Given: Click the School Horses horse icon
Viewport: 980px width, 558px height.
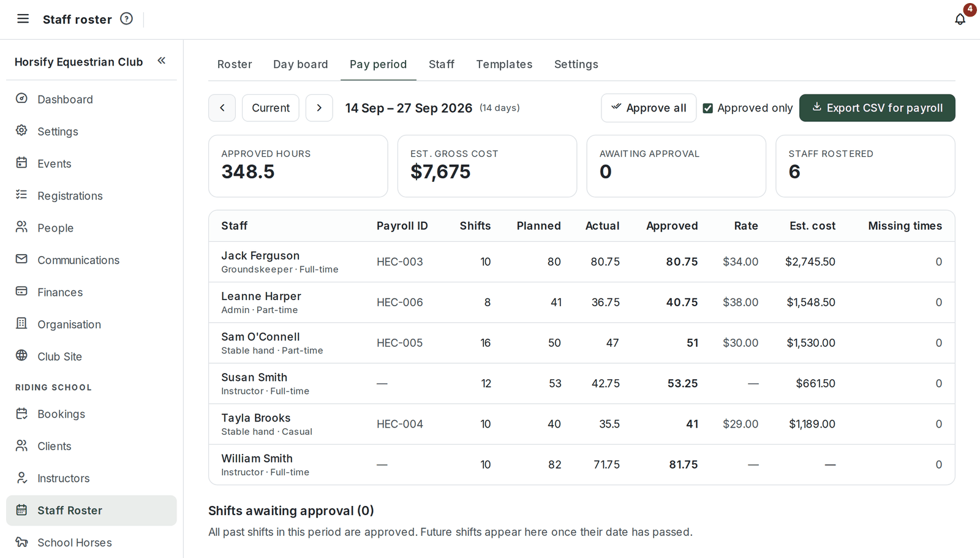Looking at the screenshot, I should click(x=21, y=542).
